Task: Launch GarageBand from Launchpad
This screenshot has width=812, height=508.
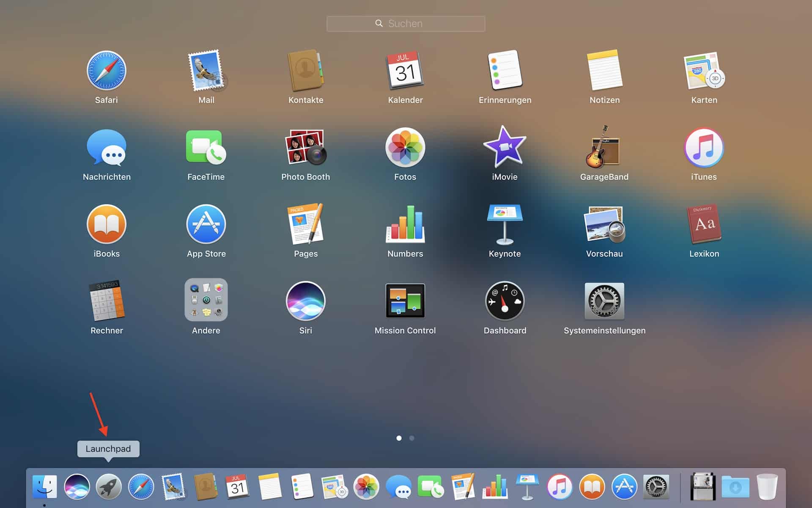Action: (x=604, y=147)
